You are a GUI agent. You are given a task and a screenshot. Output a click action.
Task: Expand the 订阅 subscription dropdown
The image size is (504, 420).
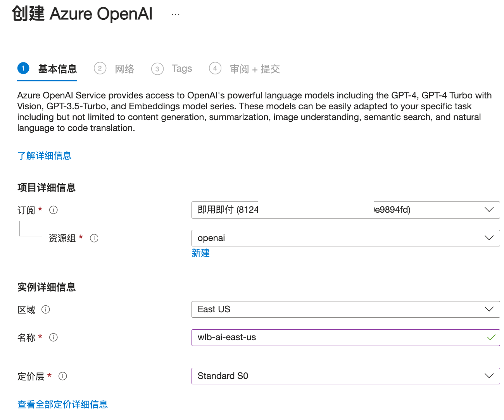click(345, 210)
